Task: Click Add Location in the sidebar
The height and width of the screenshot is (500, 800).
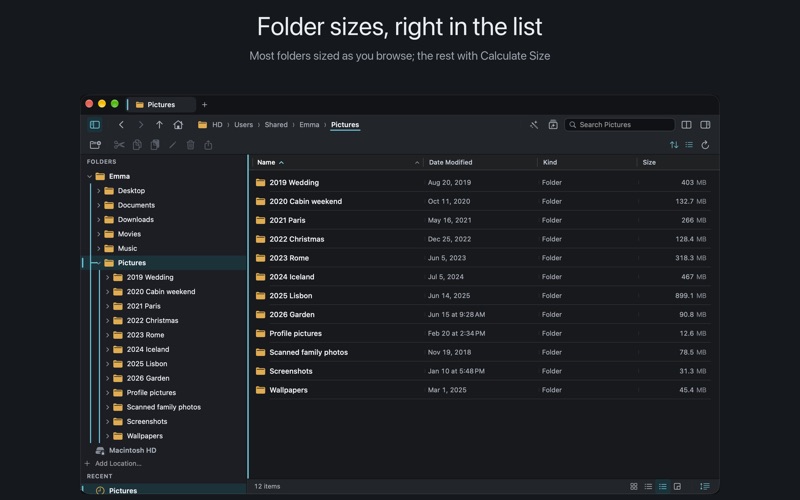Action: 118,464
